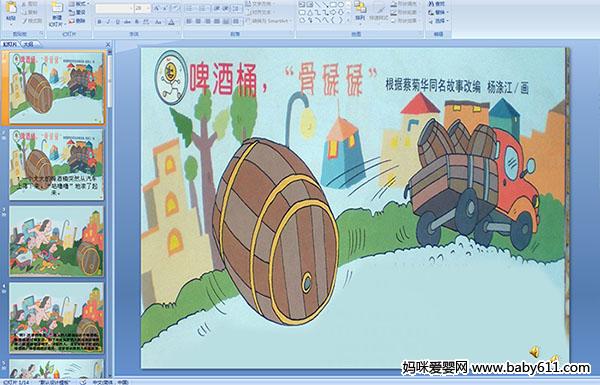Switch to the Slides pane tab
This screenshot has width=600, height=385.
click(10, 44)
